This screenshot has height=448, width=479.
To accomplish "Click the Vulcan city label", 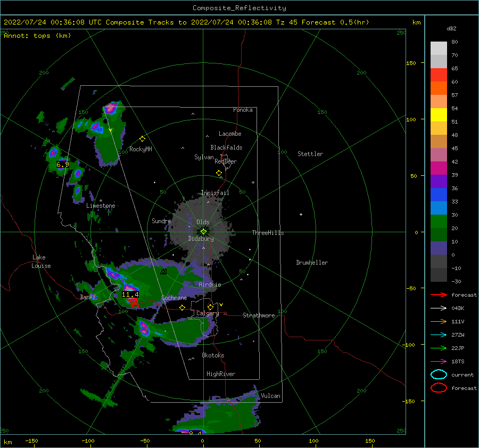I will (270, 396).
